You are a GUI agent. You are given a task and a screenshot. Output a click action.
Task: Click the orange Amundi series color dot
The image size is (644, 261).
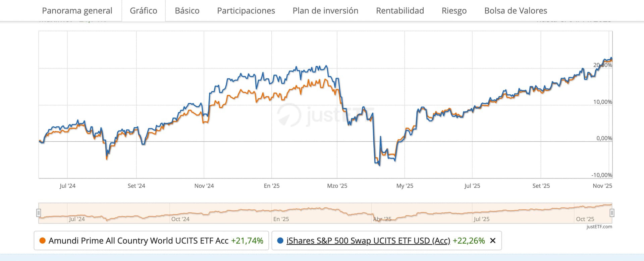[43, 241]
